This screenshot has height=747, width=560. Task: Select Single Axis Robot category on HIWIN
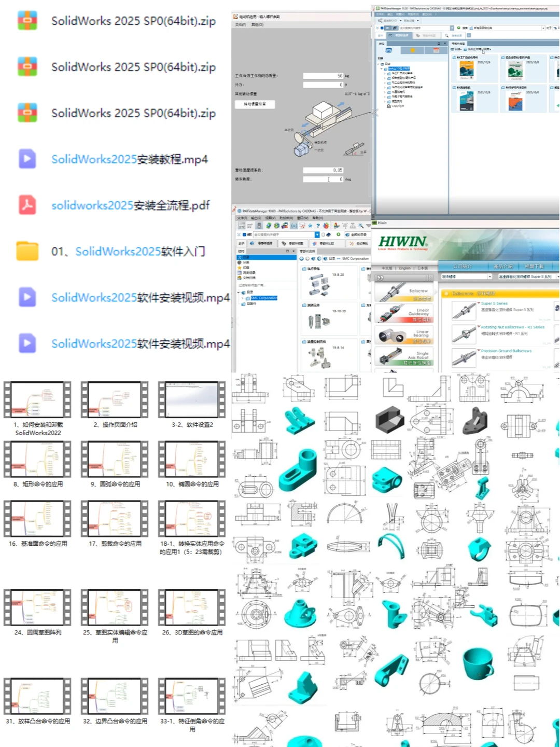(403, 356)
